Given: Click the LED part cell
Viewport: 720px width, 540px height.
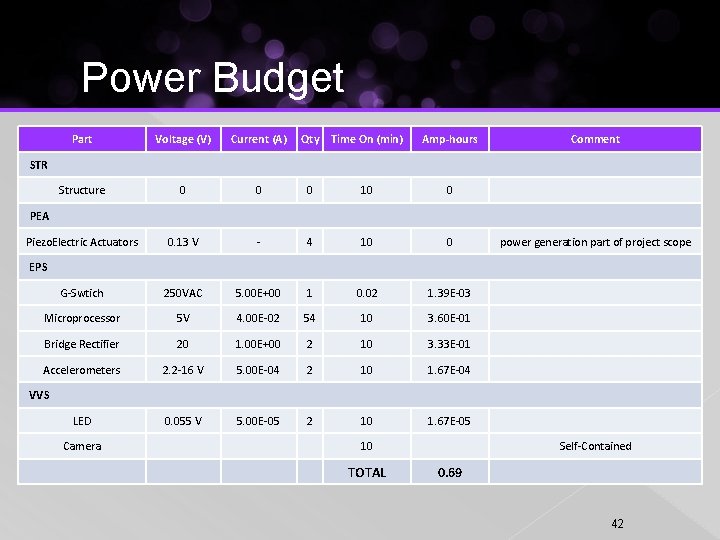Looking at the screenshot, I should (82, 421).
